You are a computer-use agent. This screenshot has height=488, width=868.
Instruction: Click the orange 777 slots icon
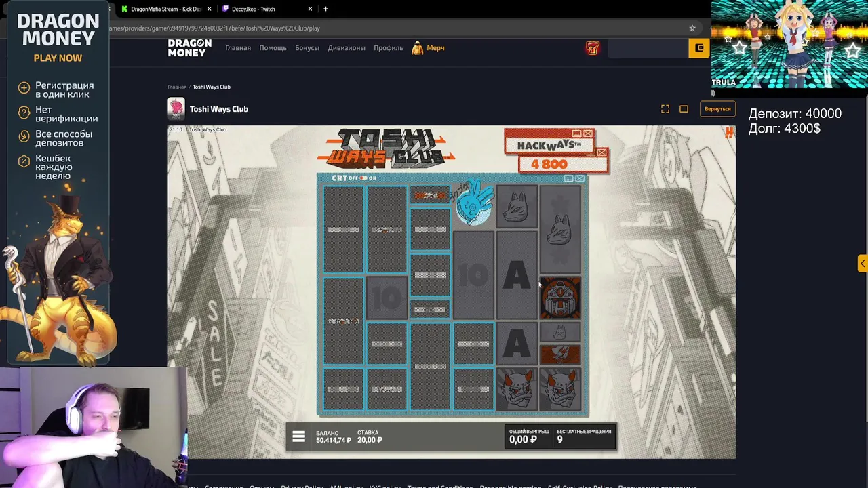point(593,48)
